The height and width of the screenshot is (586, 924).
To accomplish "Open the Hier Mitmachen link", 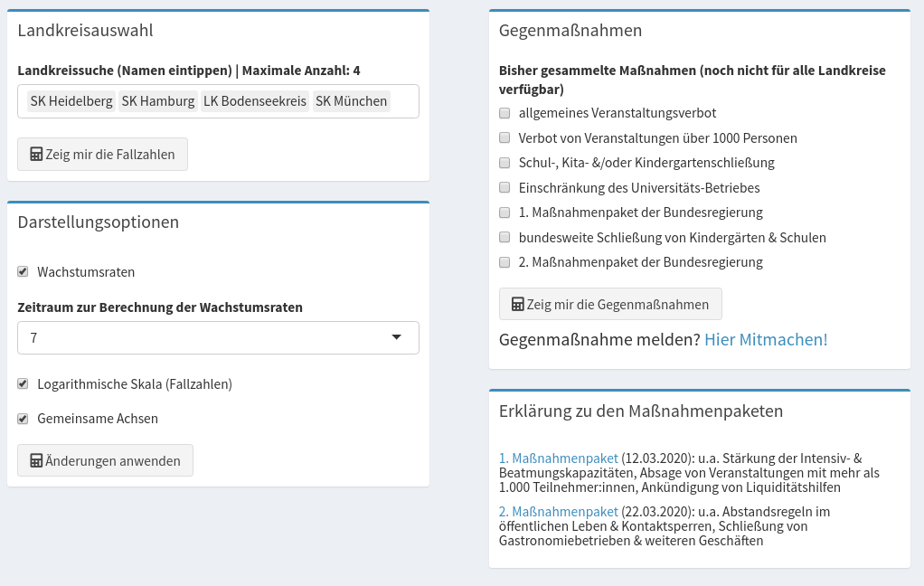I will point(765,339).
